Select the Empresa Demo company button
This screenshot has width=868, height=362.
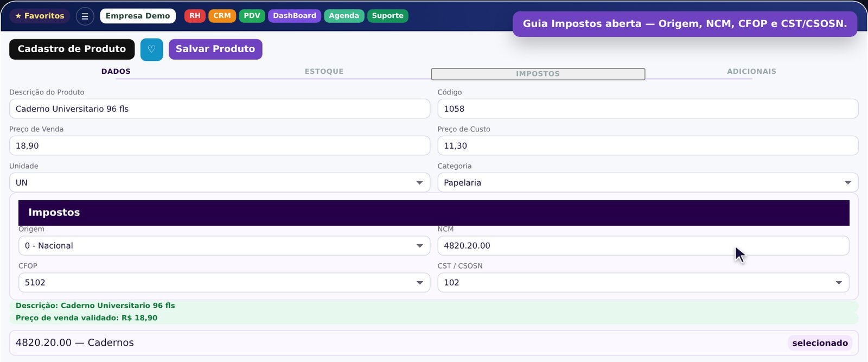(138, 16)
